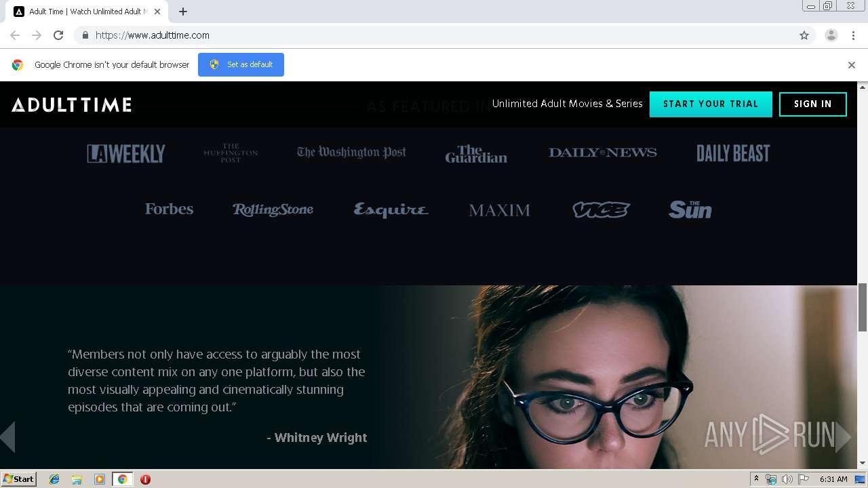Click the network tray icon
The width and height of the screenshot is (868, 488).
point(771,479)
